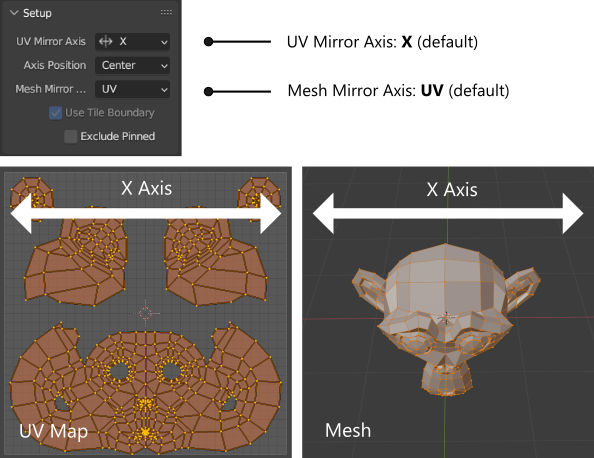Open the UV Mirror Axis dropdown
594x458 pixels.
pyautogui.click(x=132, y=42)
